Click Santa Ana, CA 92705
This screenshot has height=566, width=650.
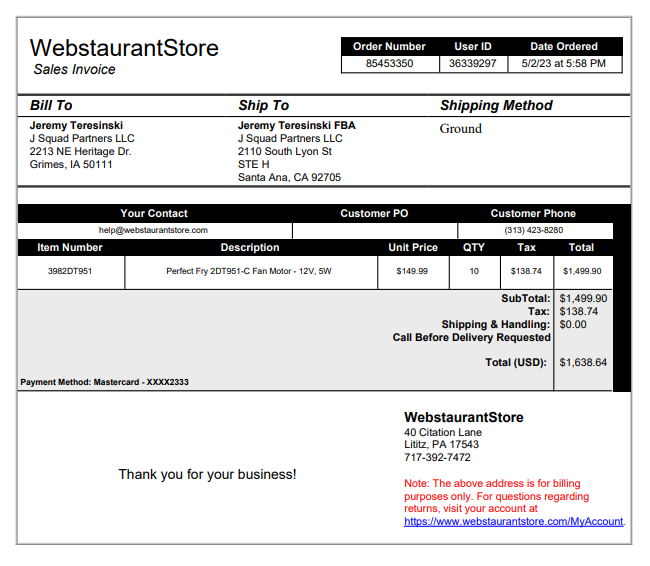(x=289, y=177)
